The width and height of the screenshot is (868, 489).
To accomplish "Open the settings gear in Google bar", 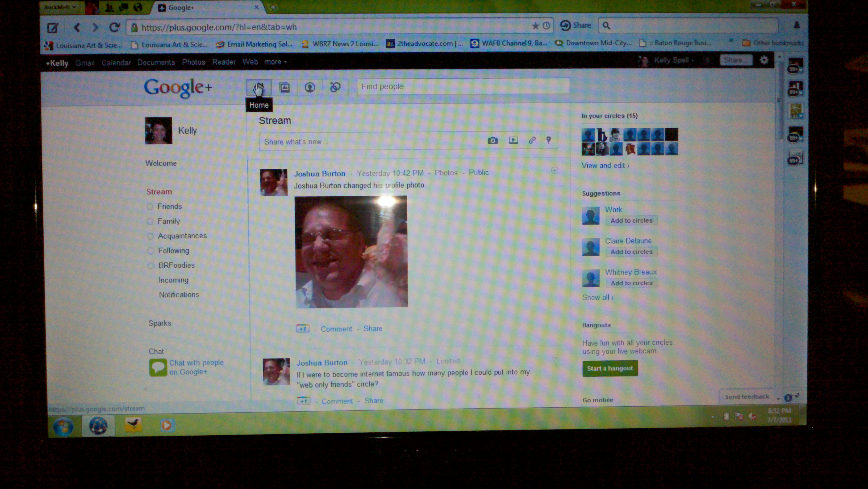I will coord(764,60).
